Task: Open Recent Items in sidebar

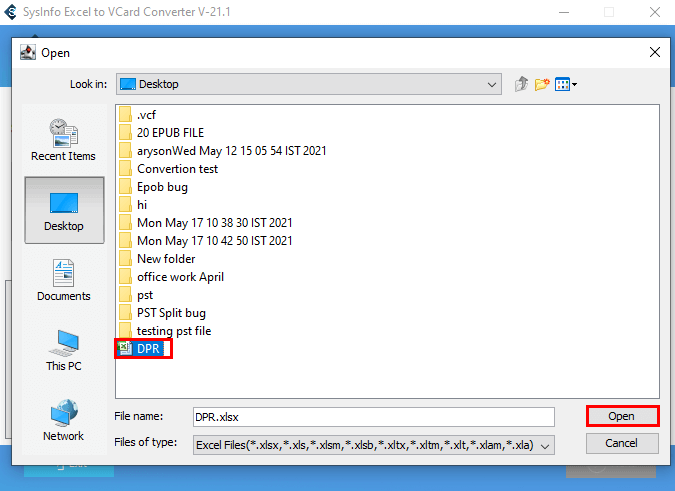Action: pyautogui.click(x=63, y=140)
